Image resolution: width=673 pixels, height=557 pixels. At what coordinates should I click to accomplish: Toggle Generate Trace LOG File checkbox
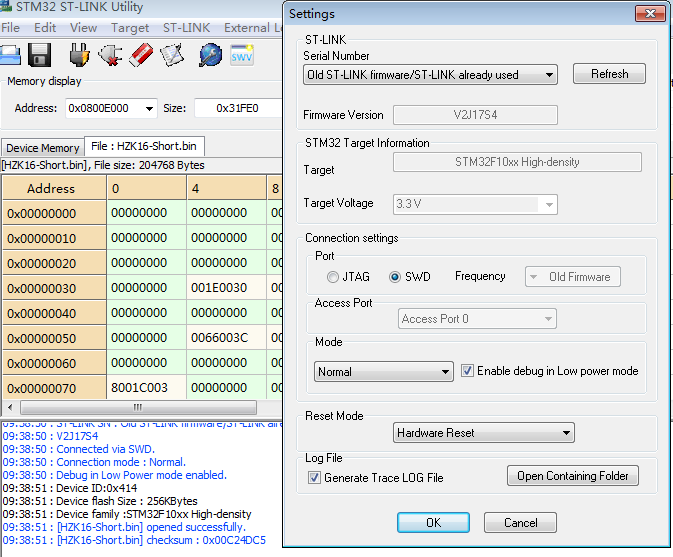point(314,477)
